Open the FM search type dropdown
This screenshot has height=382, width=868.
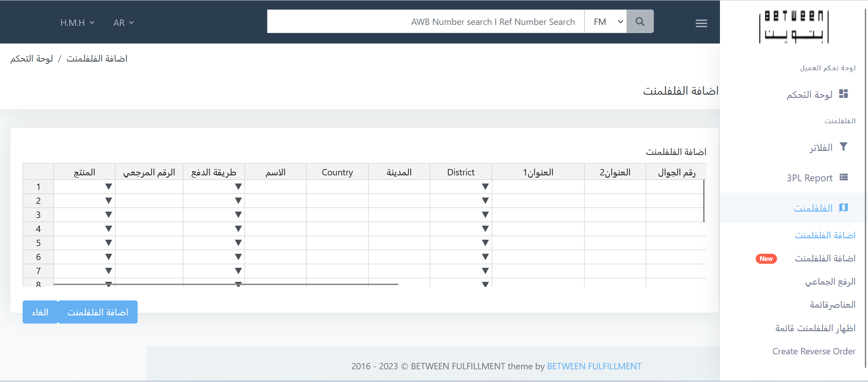(605, 22)
